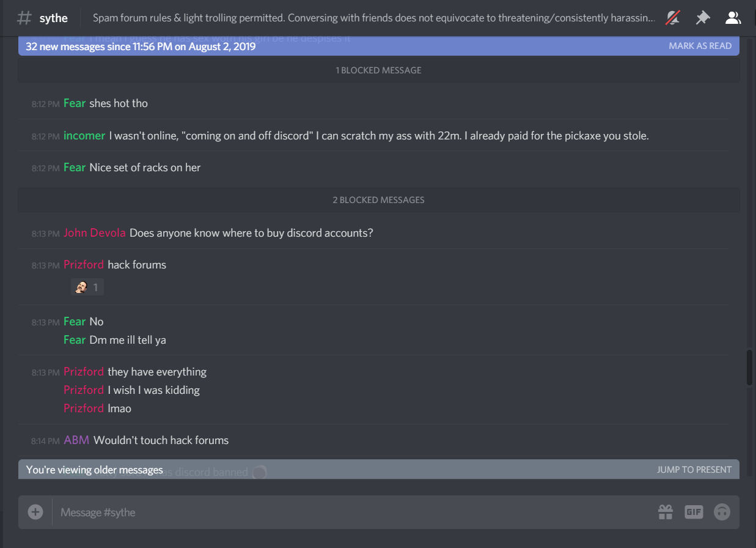Open the emoji picker icon
756x548 pixels.
point(722,512)
